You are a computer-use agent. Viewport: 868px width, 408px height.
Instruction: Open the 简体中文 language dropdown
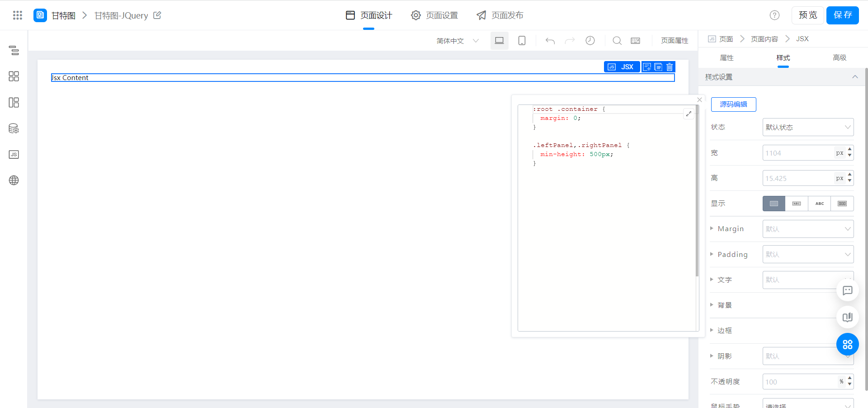tap(458, 41)
